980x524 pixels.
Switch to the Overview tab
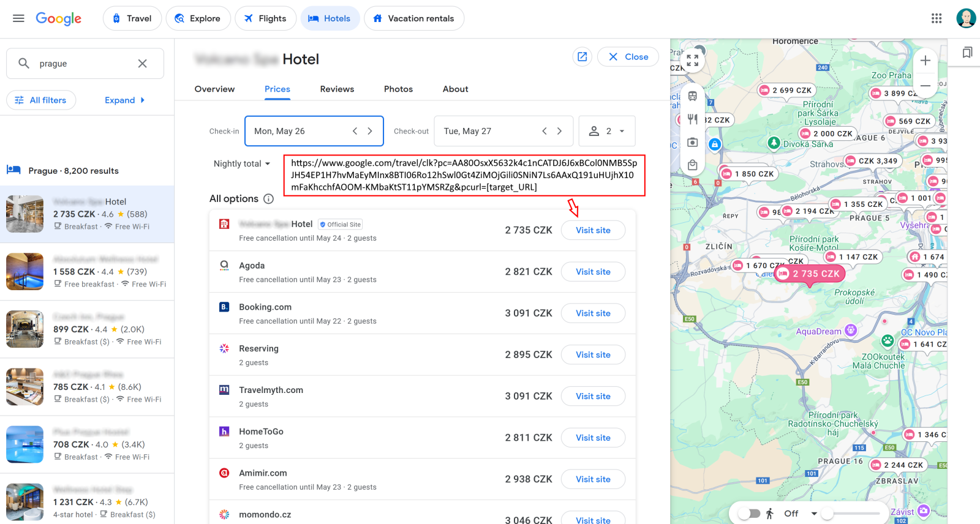point(214,89)
